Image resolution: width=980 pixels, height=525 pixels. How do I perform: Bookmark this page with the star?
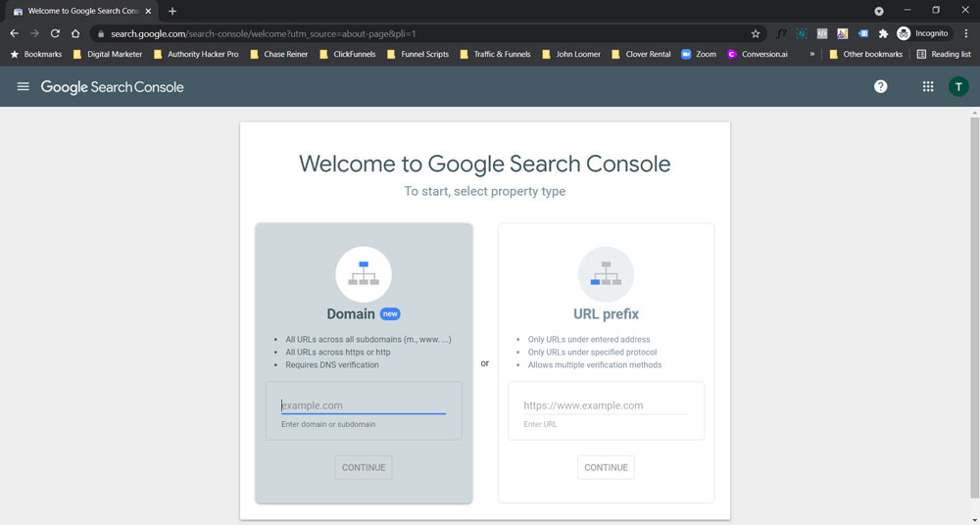point(756,33)
